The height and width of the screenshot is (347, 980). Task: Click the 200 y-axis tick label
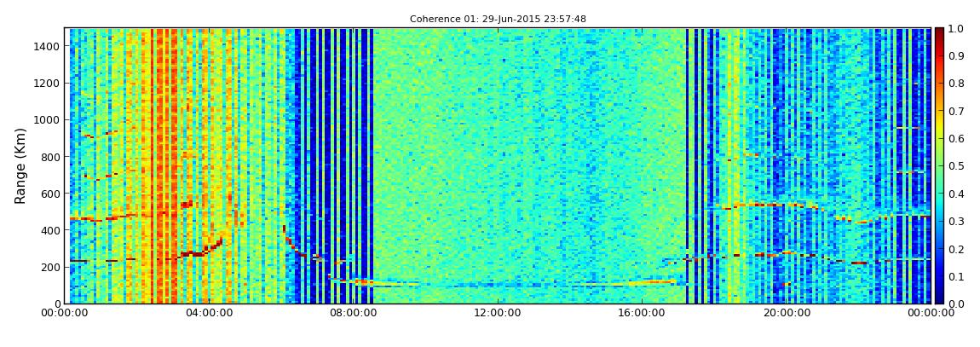(51, 268)
